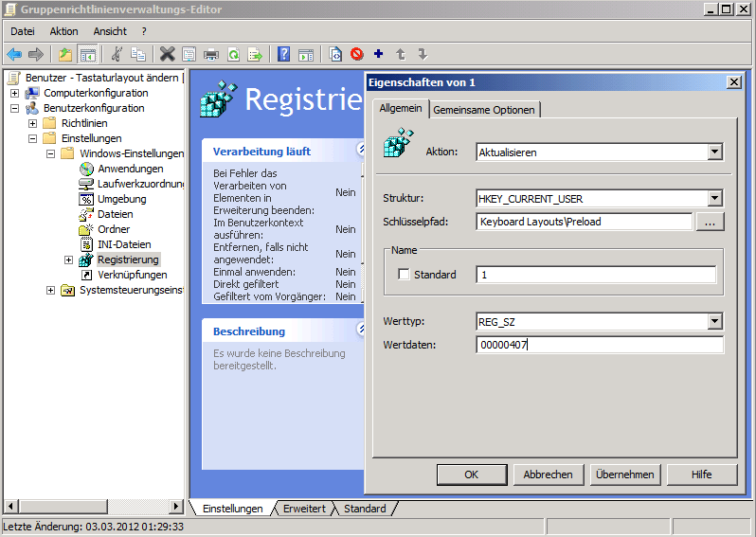Click the Schlüsselpfad browse button
This screenshot has width=756, height=537.
point(710,223)
